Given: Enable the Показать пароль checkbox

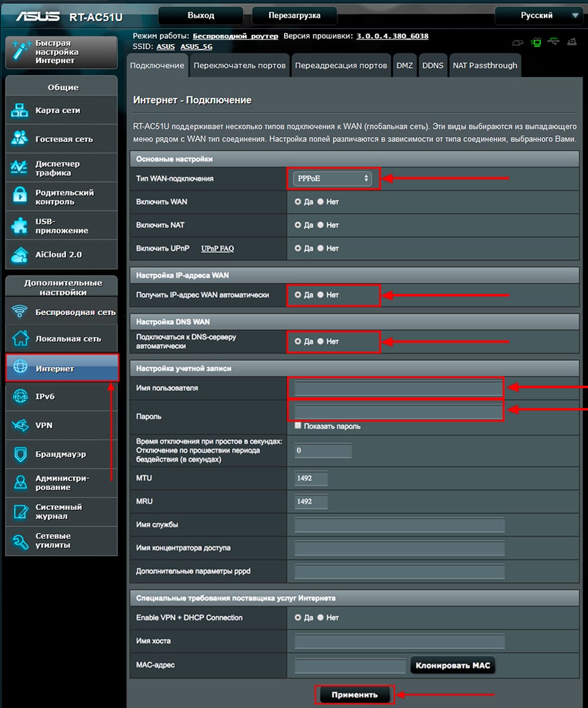Looking at the screenshot, I should [298, 425].
